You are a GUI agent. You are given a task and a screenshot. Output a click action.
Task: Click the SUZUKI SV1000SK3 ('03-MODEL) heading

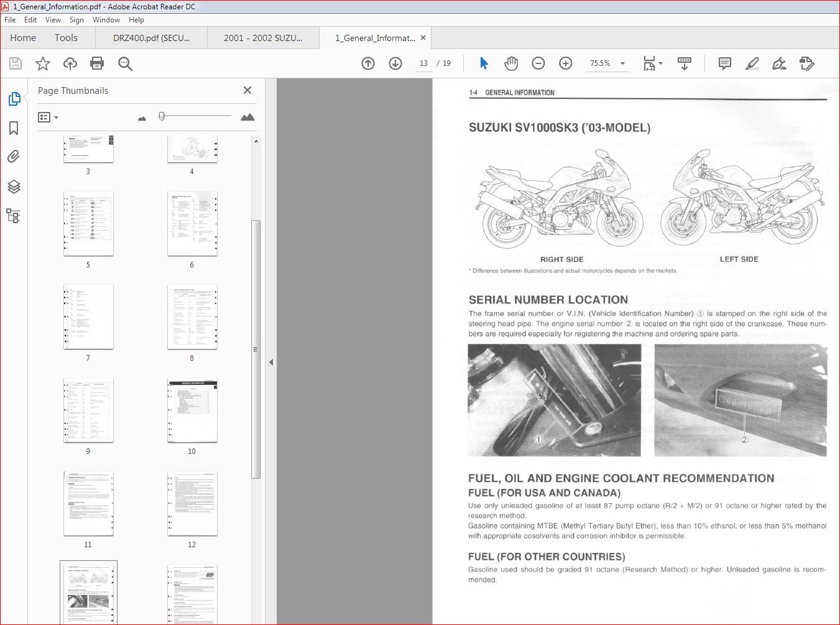tap(560, 128)
